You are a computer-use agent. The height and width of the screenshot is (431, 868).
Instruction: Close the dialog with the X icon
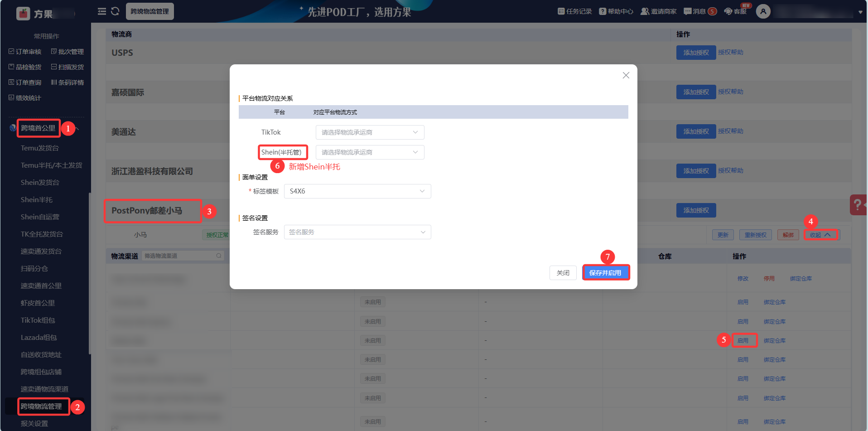(626, 75)
